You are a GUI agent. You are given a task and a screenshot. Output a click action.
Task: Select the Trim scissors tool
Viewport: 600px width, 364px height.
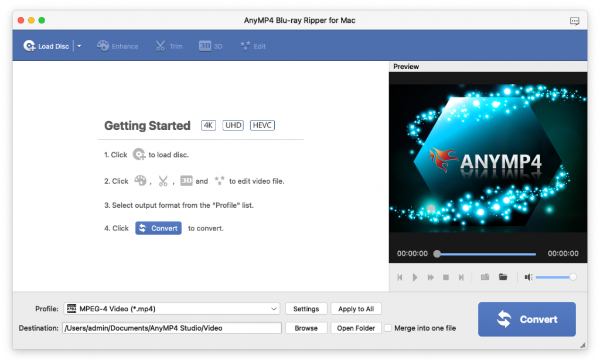click(169, 46)
